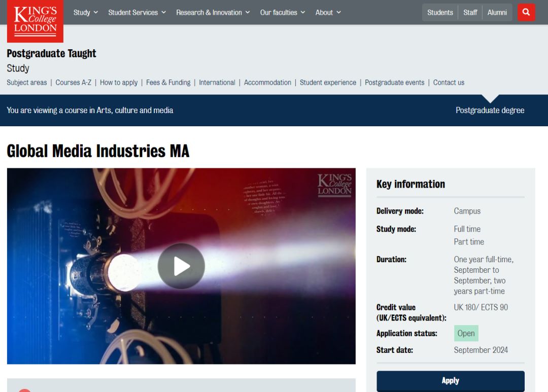Viewport: 548px width, 392px height.
Task: Open the Research & Innovation menu
Action: [213, 12]
